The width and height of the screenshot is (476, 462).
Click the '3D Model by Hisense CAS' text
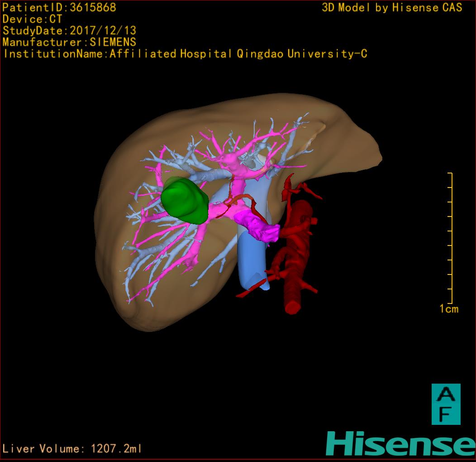[x=392, y=8]
